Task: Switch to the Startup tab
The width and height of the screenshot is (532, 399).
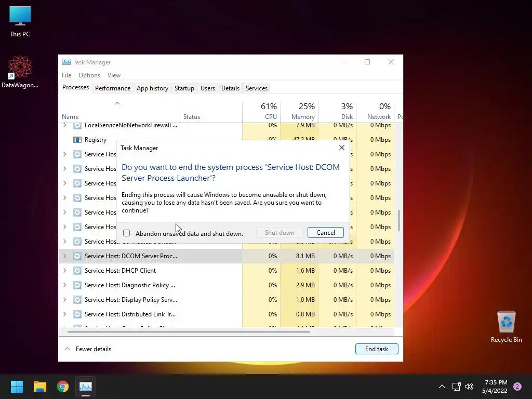Action: [184, 88]
